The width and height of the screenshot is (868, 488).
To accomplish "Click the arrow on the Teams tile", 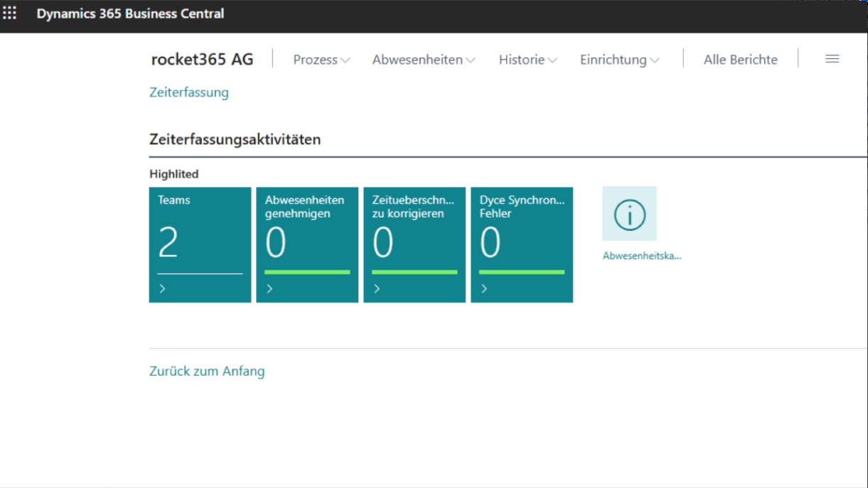I will [163, 288].
